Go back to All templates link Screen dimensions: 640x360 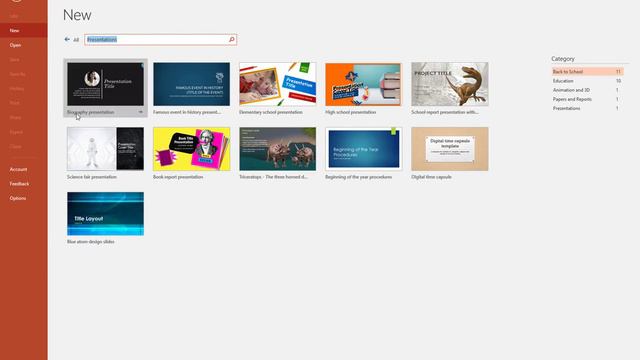tap(76, 40)
